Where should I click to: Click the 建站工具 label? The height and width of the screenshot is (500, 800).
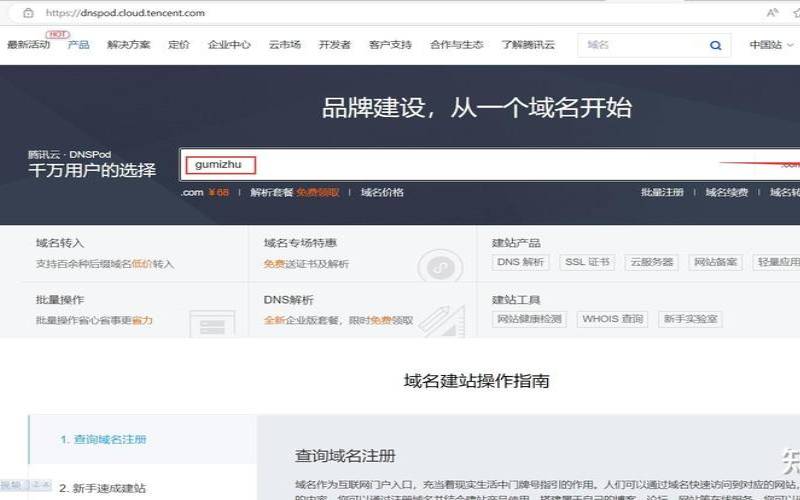[516, 300]
